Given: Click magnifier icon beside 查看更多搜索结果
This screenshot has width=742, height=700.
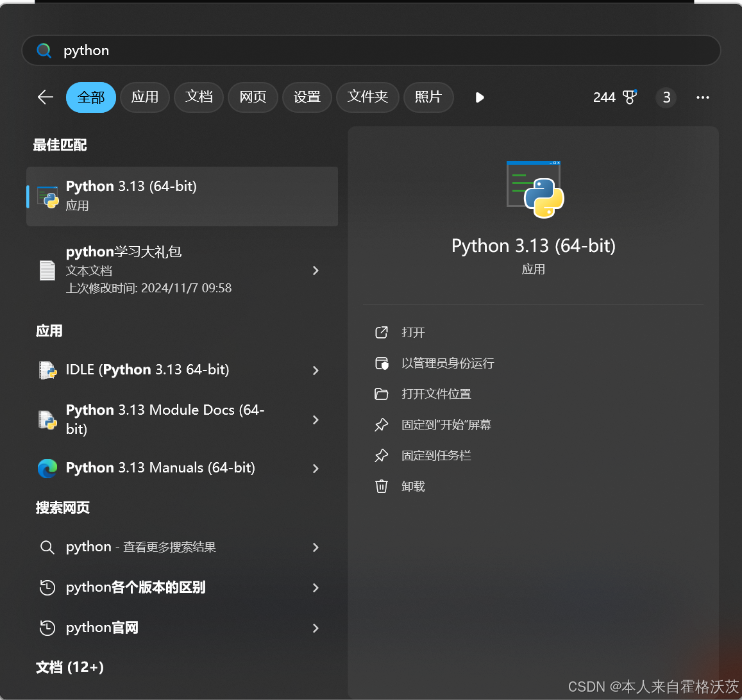Looking at the screenshot, I should pyautogui.click(x=47, y=547).
